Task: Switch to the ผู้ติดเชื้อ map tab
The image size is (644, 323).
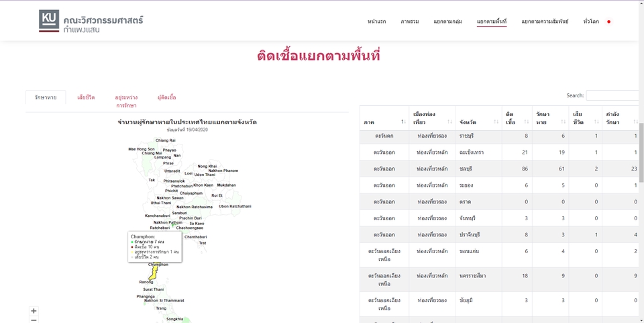Action: [167, 97]
